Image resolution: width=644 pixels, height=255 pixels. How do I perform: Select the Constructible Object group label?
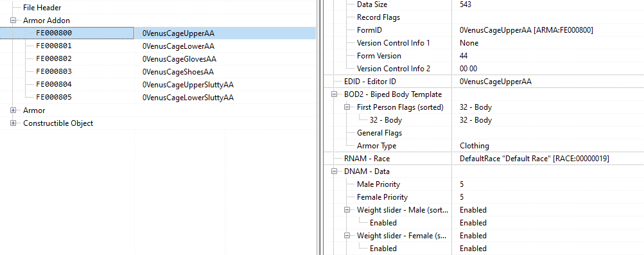click(x=58, y=123)
